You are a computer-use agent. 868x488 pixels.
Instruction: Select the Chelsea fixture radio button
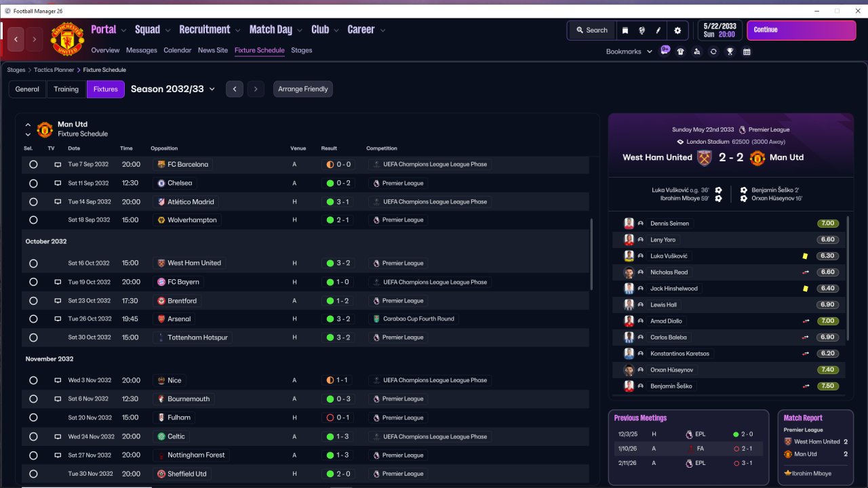pyautogui.click(x=33, y=183)
